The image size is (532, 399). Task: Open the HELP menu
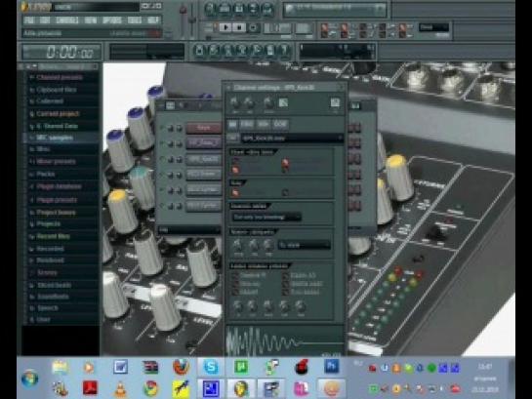click(x=153, y=20)
